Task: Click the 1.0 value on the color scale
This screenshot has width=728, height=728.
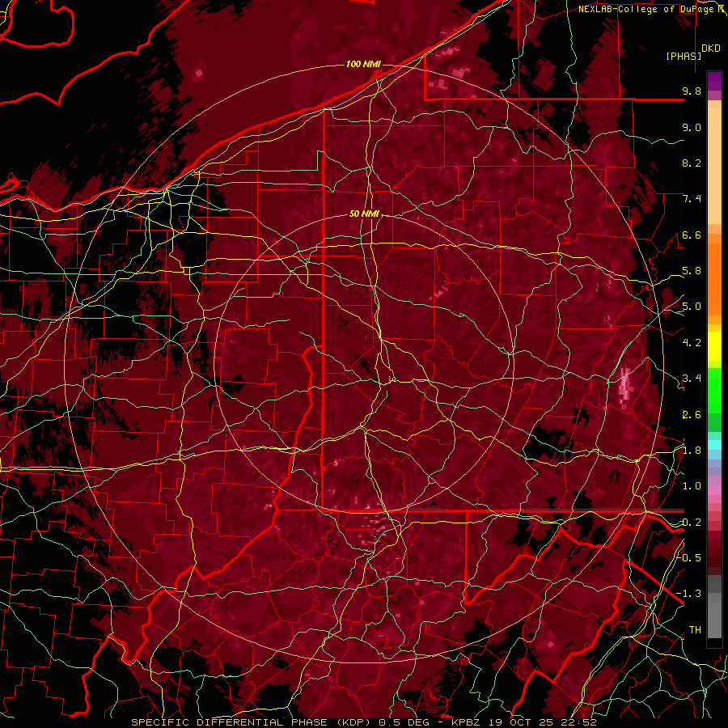Action: pos(692,486)
